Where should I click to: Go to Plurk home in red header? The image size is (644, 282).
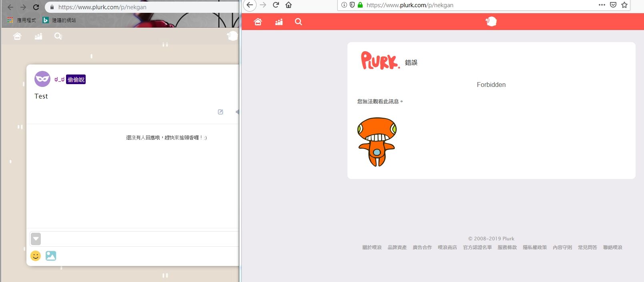coord(258,22)
